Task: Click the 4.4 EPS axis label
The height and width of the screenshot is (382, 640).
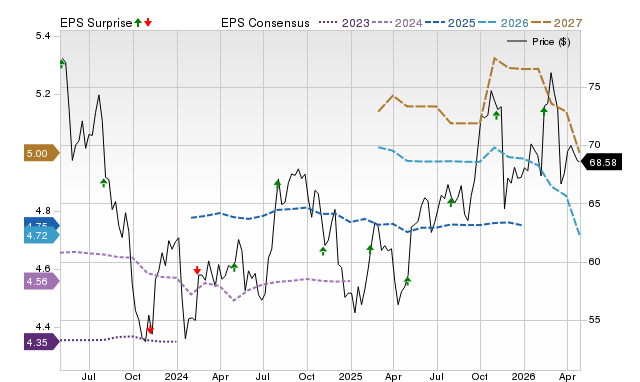Action: (x=43, y=326)
